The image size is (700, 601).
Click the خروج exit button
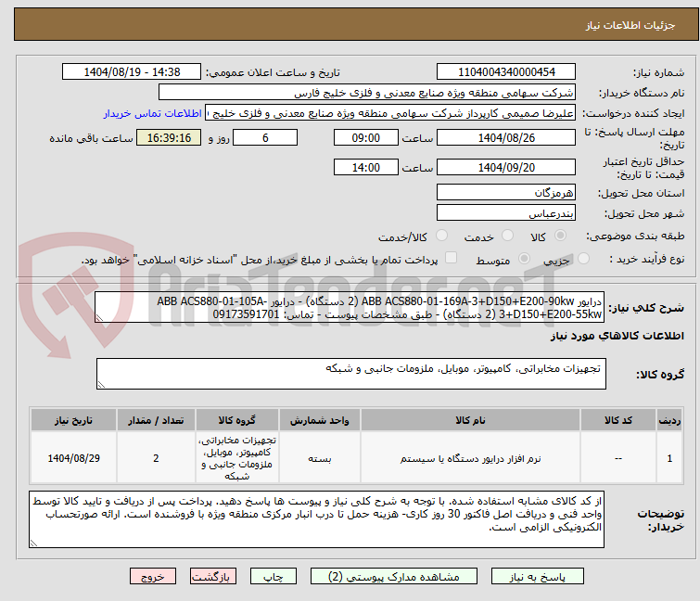click(x=152, y=576)
